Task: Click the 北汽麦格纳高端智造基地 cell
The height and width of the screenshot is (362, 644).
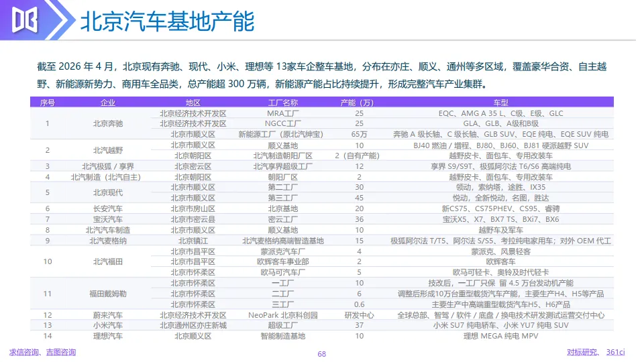Action: 282,241
